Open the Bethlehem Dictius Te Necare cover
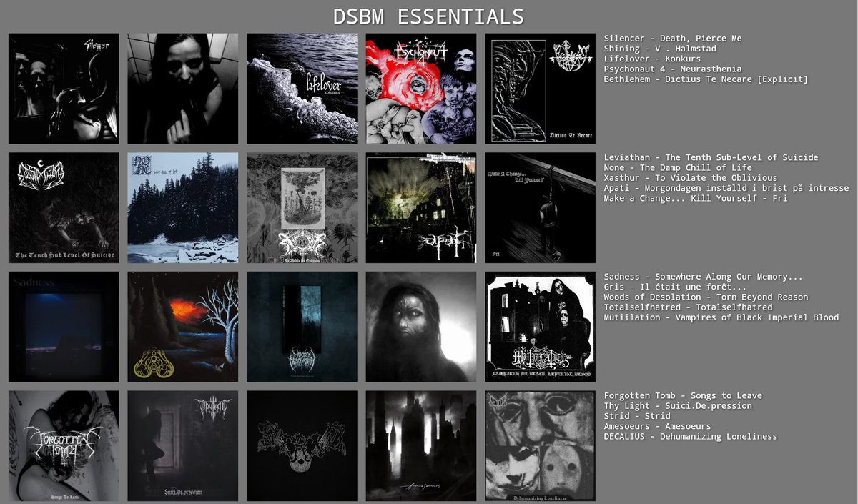This screenshot has height=504, width=858. 540,89
